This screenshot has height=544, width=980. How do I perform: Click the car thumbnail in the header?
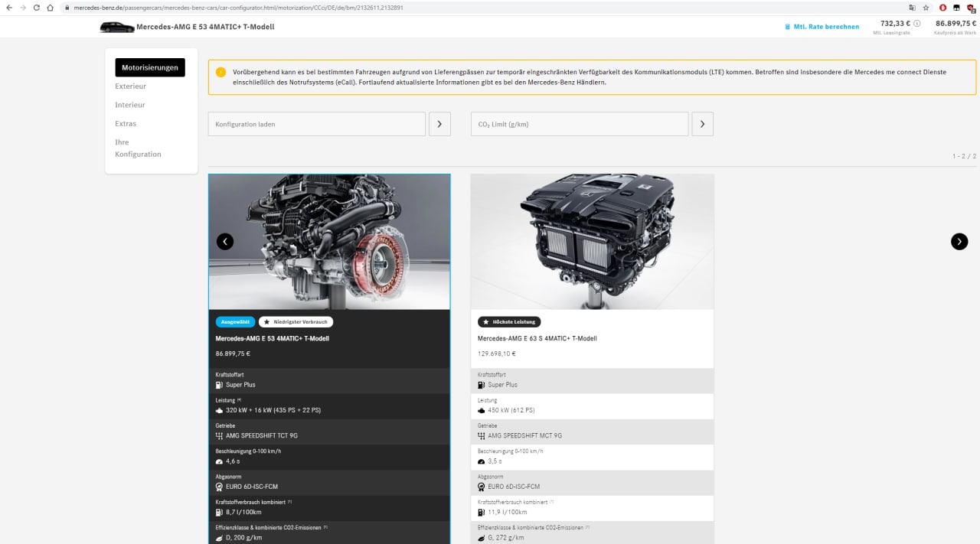[117, 28]
